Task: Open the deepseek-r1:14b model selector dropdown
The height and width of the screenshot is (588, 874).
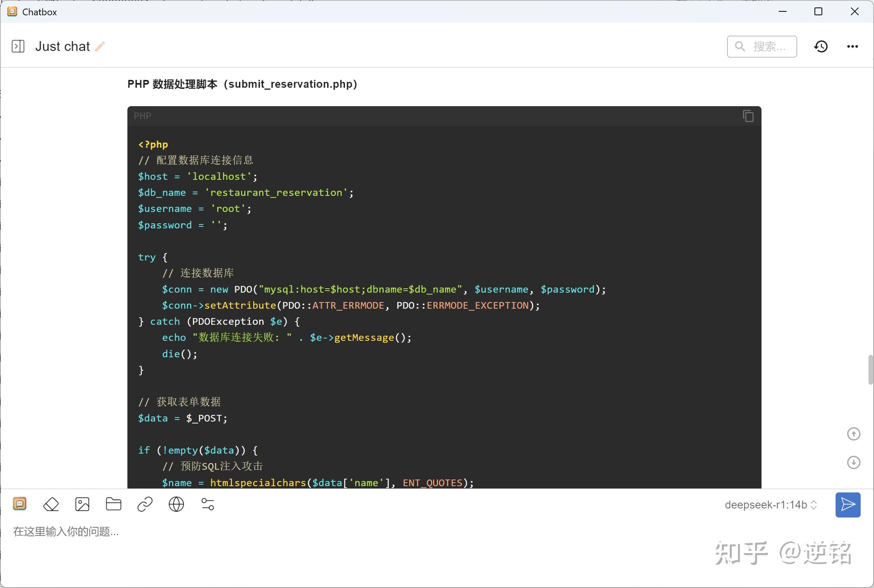Action: tap(771, 505)
